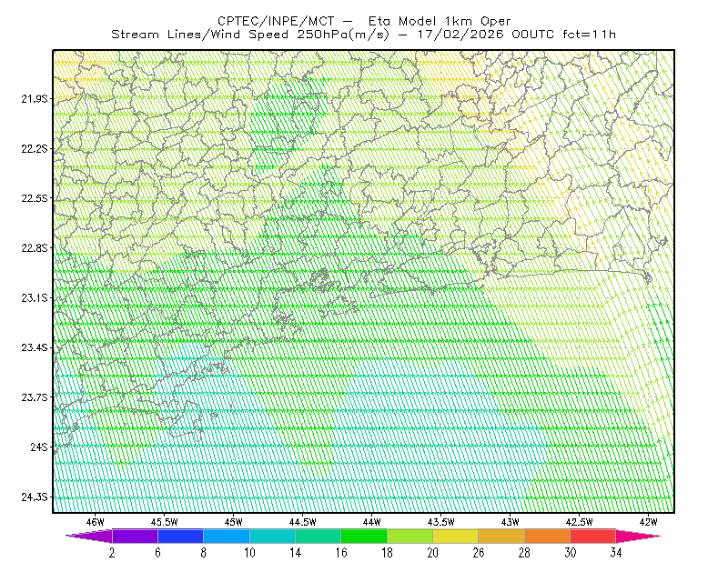This screenshot has width=728, height=562.
Task: Select the teal green 14-16 swatch
Action: 318,536
